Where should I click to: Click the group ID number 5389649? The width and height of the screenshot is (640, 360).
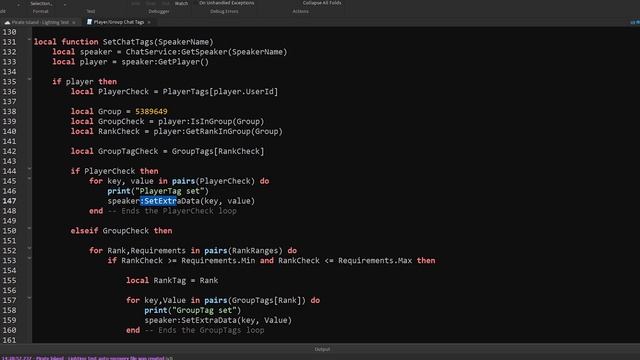coord(151,111)
